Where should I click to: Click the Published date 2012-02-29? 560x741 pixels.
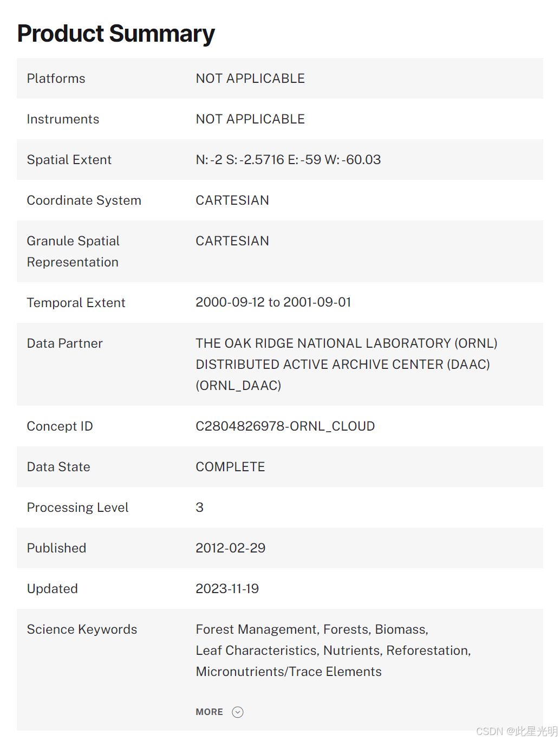[230, 548]
